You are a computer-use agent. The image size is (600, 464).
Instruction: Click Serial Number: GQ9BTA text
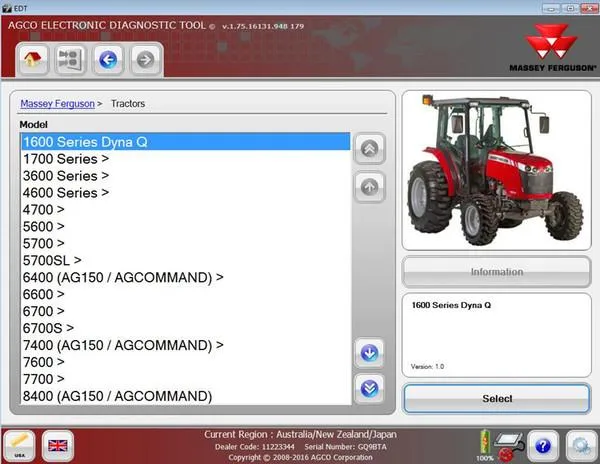coord(346,447)
